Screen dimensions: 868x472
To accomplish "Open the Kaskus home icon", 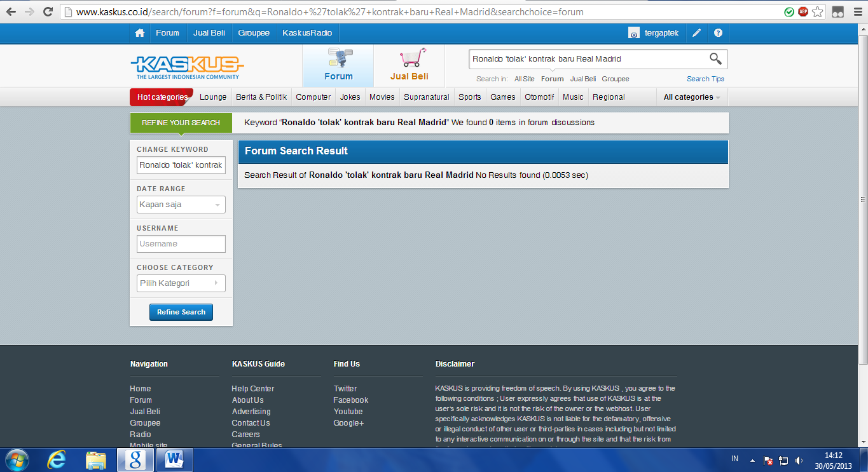I will click(139, 33).
